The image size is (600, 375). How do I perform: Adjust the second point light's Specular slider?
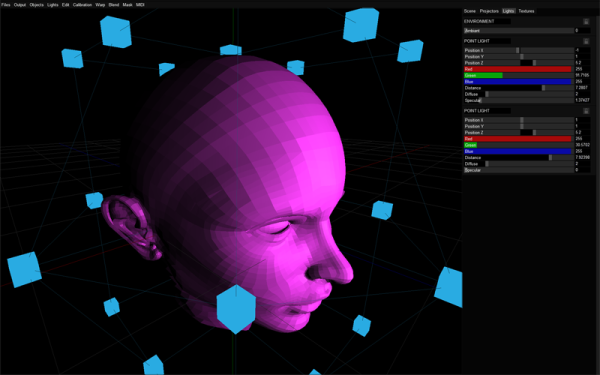click(x=518, y=170)
